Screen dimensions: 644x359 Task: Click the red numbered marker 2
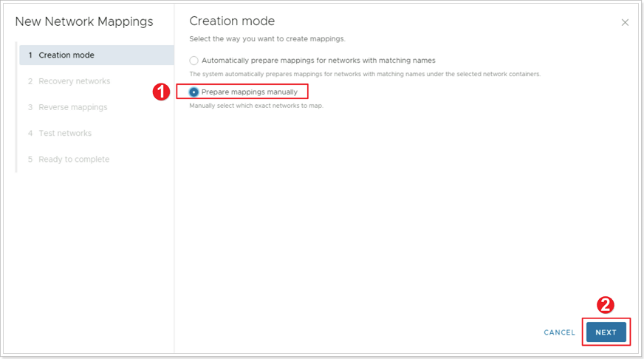(606, 305)
